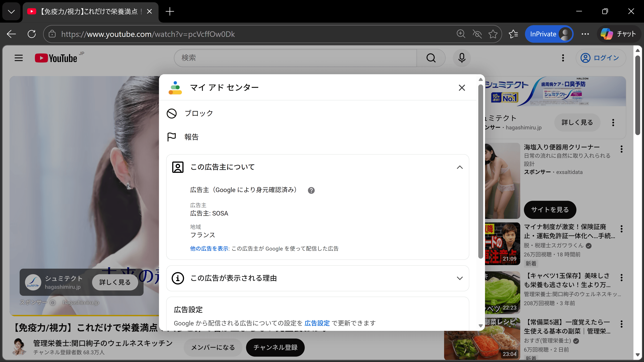Viewport: 644px width, 362px height.
Task: Open options menu for 常備菜5選 video
Action: coord(621,324)
